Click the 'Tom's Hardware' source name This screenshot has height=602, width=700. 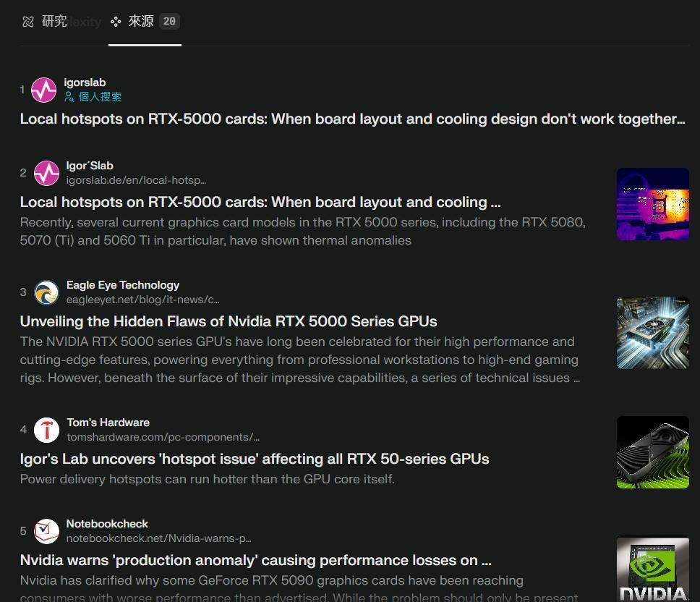coord(108,423)
